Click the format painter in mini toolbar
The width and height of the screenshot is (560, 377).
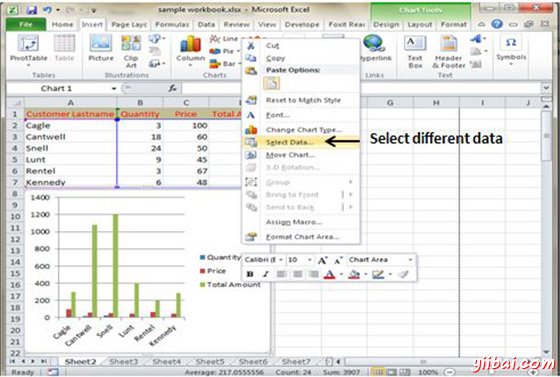click(x=404, y=274)
